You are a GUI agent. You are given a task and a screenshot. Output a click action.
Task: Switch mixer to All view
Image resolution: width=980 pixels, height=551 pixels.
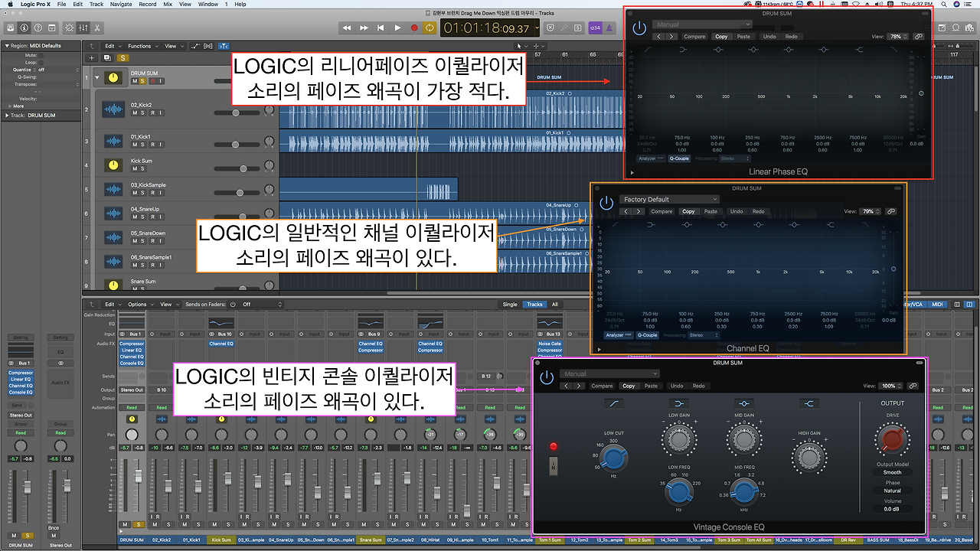click(555, 304)
